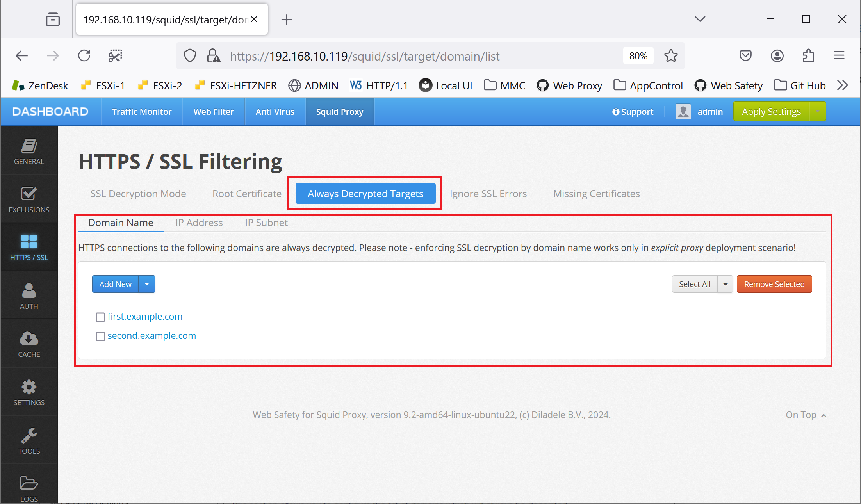
Task: Open a new browser tab with plus
Action: (287, 20)
